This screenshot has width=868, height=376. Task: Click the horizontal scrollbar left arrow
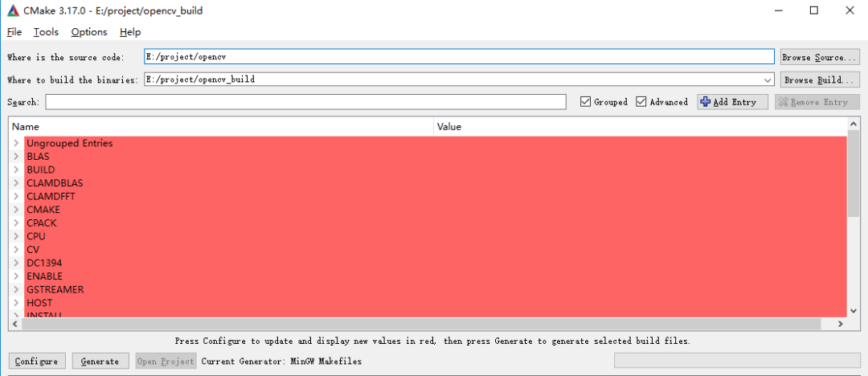15,324
